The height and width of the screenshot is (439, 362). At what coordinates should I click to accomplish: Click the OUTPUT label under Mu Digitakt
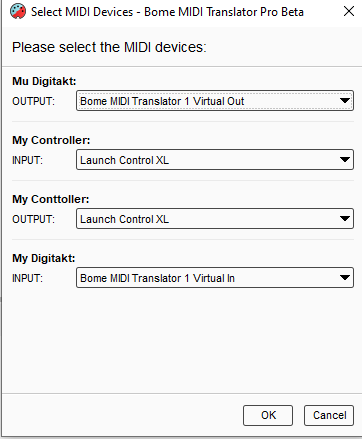[x=33, y=101]
